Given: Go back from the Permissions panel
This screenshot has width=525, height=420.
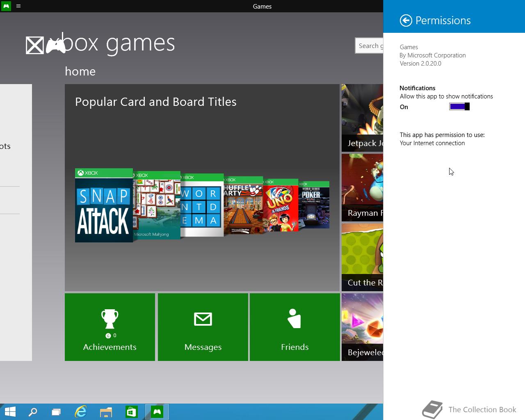Looking at the screenshot, I should (x=406, y=21).
